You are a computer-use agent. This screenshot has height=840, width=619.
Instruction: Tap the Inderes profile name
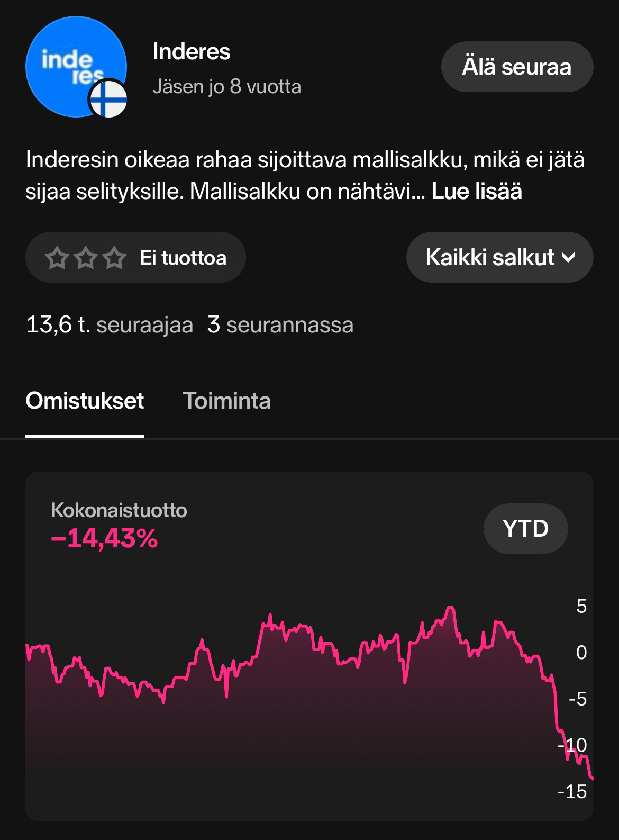pos(192,52)
